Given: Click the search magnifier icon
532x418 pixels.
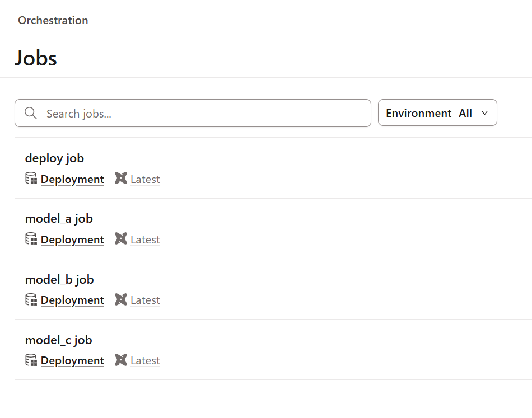Looking at the screenshot, I should coord(31,114).
